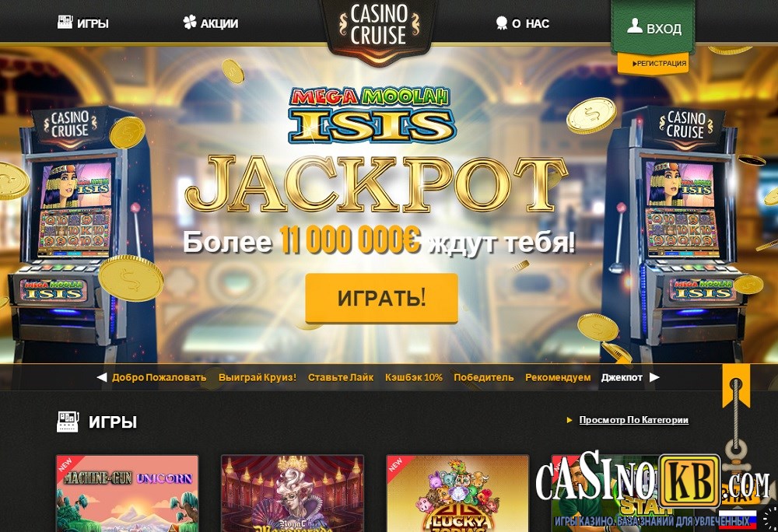Advance the promo carousel with the right arrow
The image size is (778, 532).
(x=654, y=377)
